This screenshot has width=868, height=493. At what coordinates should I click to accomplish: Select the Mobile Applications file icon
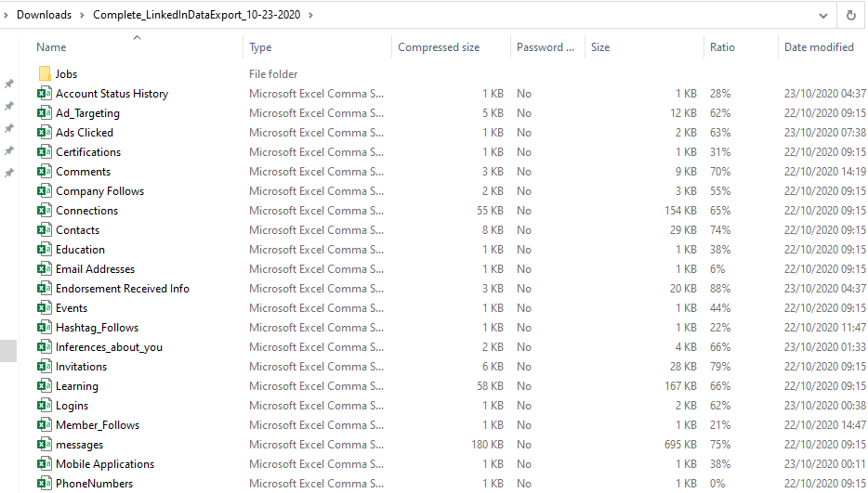pyautogui.click(x=45, y=463)
